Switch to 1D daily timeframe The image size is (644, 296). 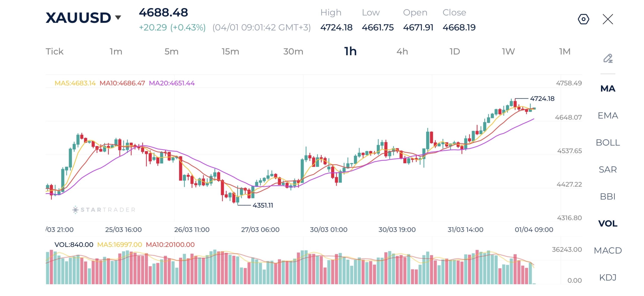pos(455,52)
